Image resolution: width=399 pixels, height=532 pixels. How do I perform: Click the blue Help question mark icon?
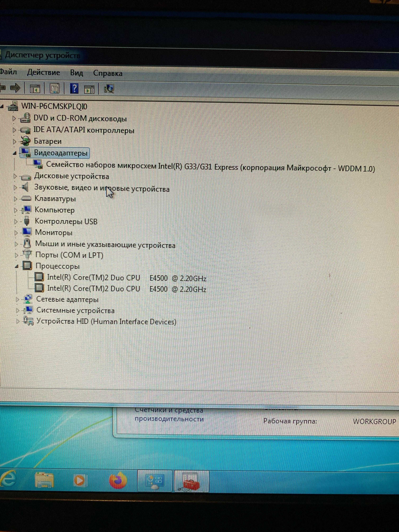pyautogui.click(x=74, y=89)
